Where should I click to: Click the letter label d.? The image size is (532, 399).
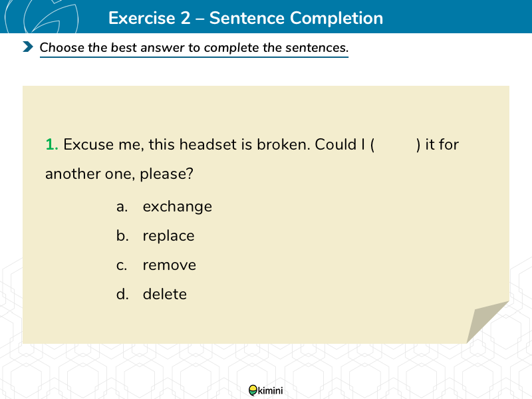[122, 294]
